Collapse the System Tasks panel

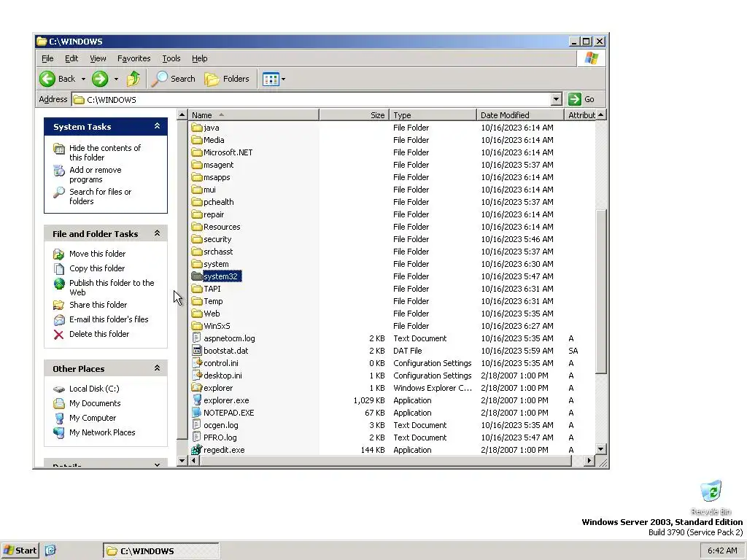point(158,126)
